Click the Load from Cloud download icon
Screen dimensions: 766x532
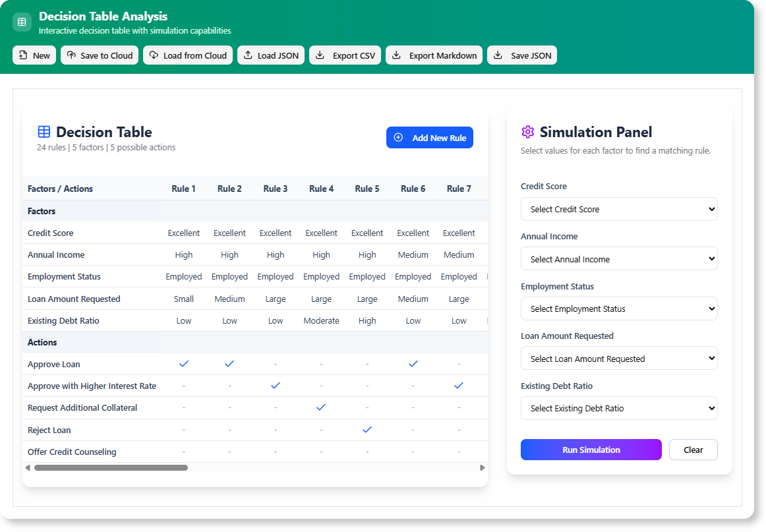155,55
